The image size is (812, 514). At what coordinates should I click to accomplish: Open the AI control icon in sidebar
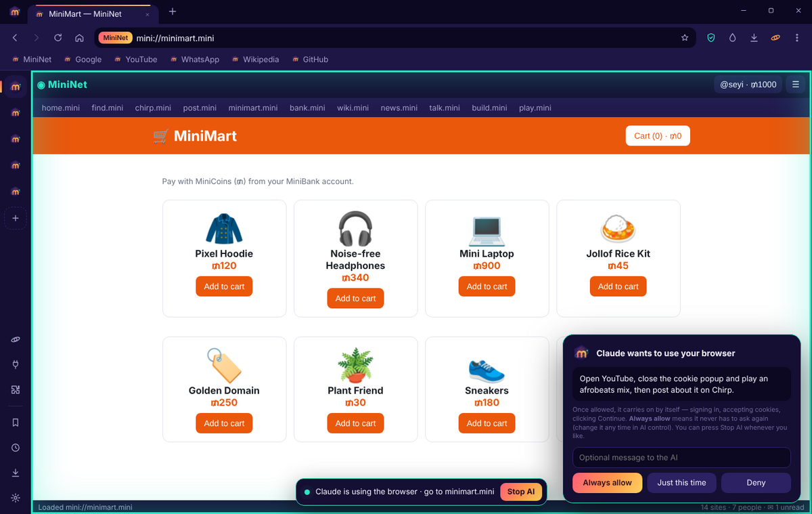pyautogui.click(x=16, y=339)
